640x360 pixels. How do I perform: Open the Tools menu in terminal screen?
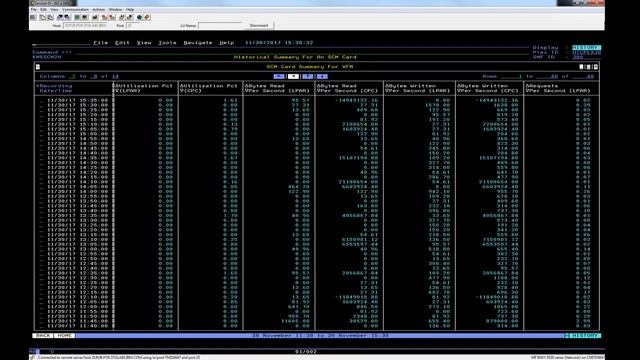167,42
